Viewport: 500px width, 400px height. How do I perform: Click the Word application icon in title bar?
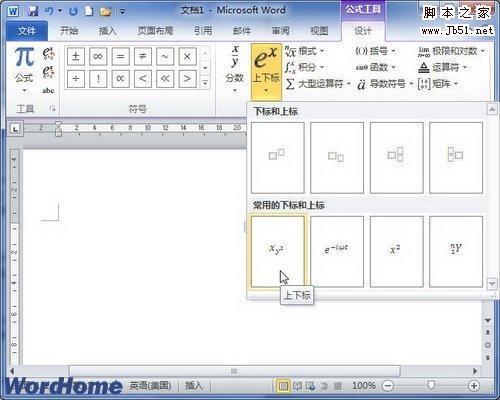12,11
